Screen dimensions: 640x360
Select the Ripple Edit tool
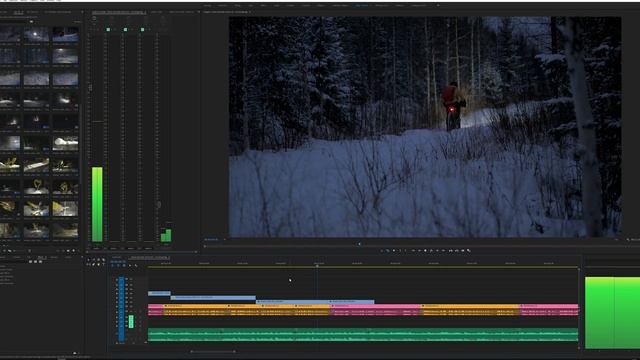(x=98, y=260)
